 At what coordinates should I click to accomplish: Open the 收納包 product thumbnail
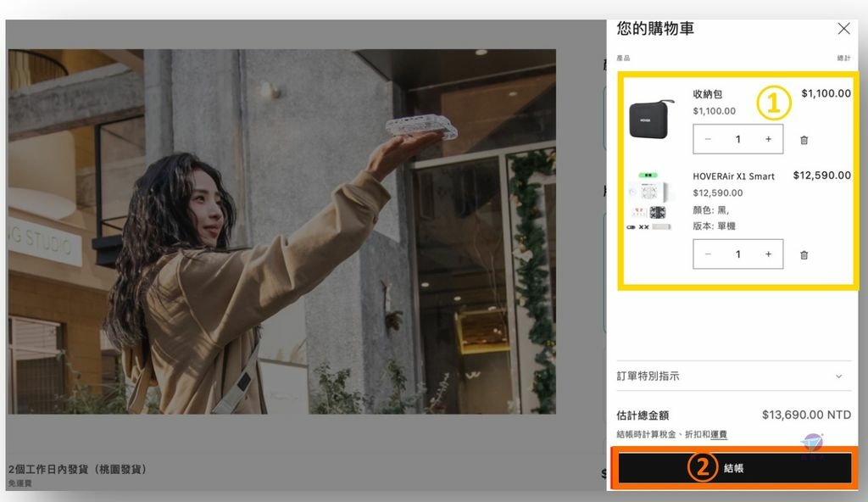(652, 119)
